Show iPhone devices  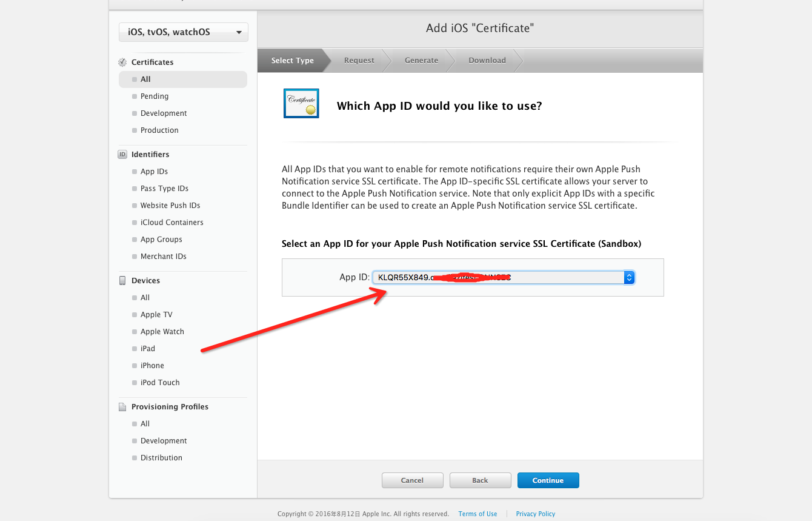(152, 366)
